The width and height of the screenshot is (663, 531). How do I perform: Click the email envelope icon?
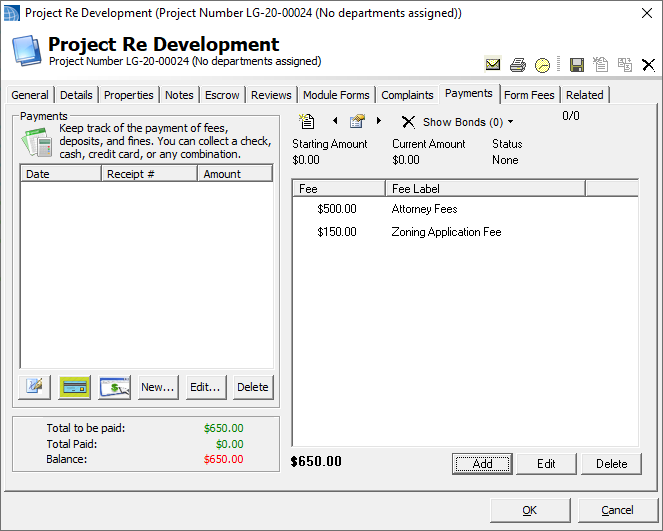493,65
